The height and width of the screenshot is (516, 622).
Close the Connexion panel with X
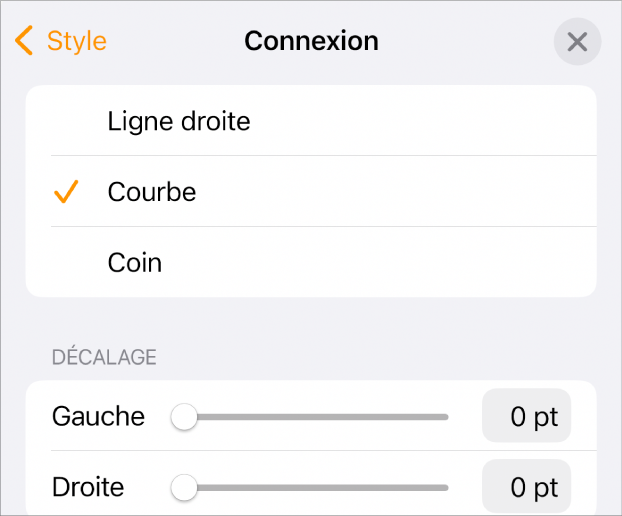click(577, 42)
